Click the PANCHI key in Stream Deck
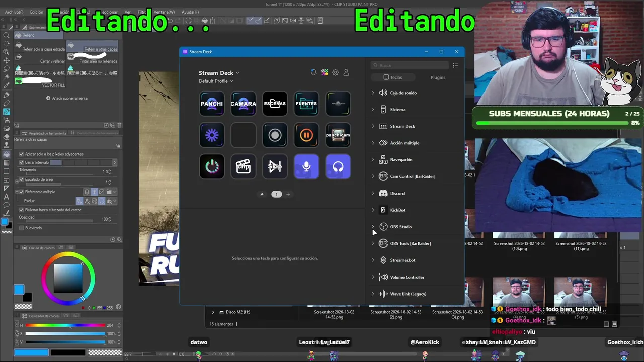644x362 pixels. click(212, 104)
